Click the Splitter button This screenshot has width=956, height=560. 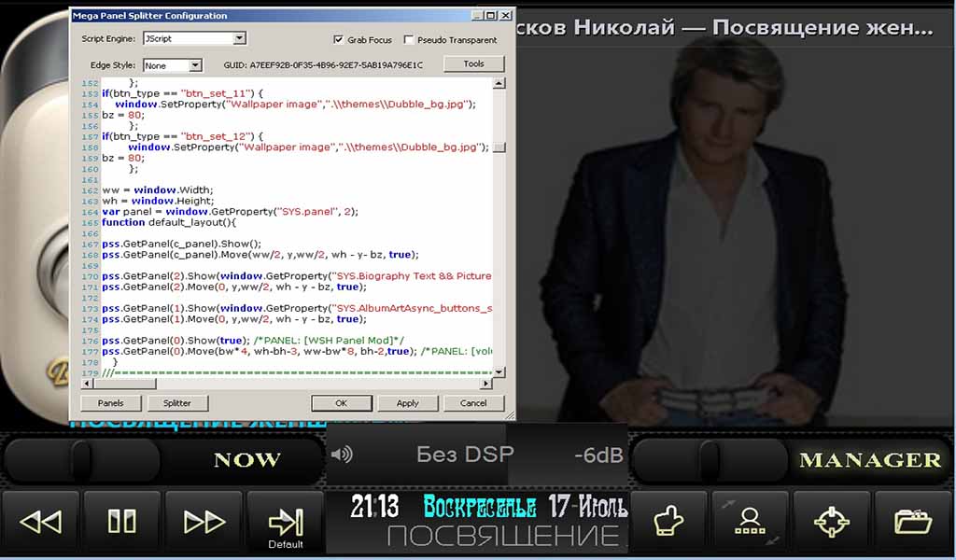coord(177,403)
